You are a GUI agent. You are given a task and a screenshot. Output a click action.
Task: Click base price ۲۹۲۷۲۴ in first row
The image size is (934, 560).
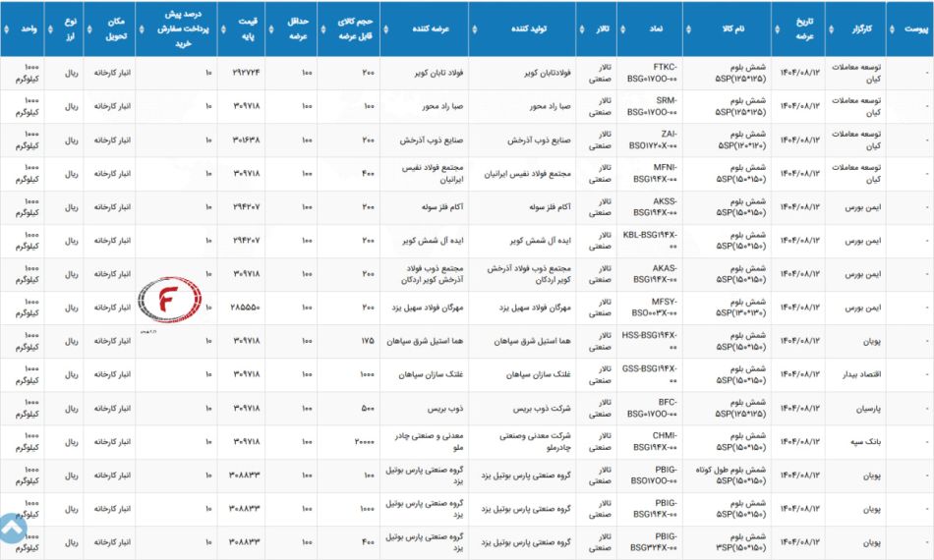point(245,74)
